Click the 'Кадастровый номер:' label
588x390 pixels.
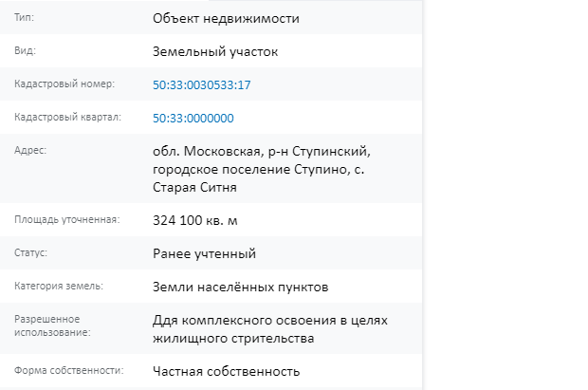[x=64, y=84]
